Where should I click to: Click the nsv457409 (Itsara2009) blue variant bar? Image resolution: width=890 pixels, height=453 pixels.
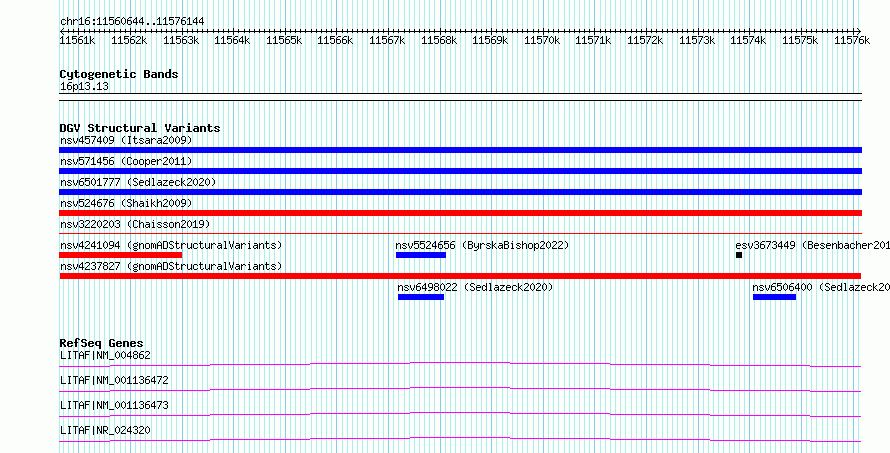[460, 150]
